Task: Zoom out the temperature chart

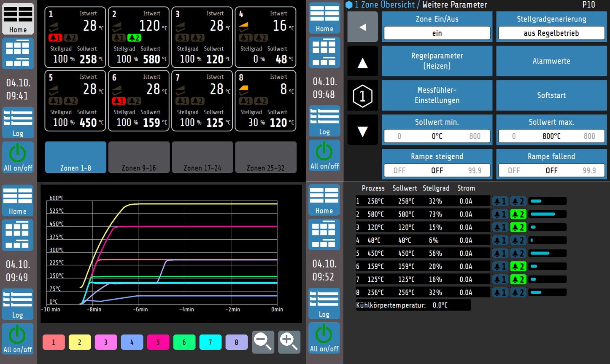Action: pos(263,342)
